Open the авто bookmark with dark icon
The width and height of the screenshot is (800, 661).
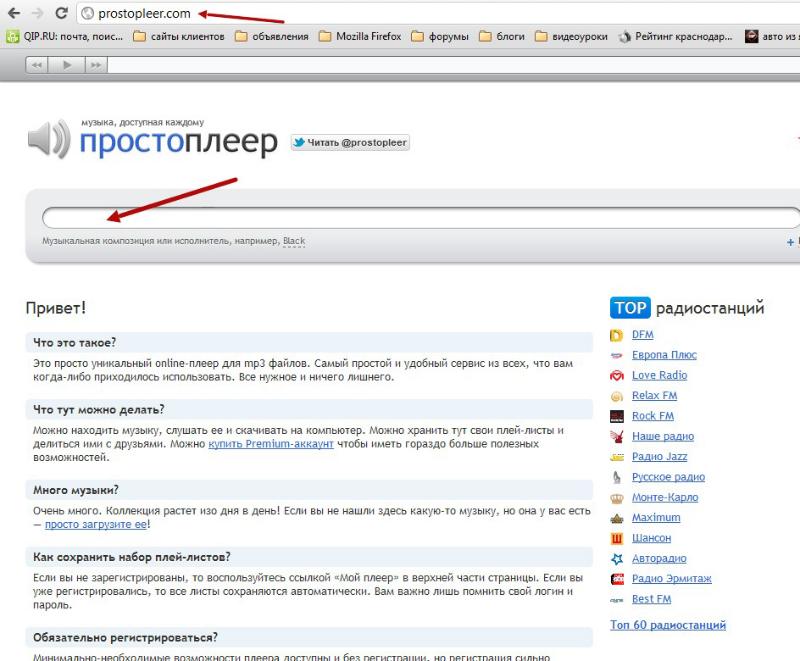click(x=771, y=36)
